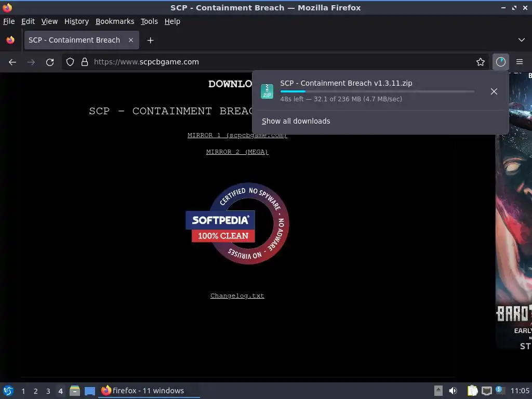
Task: Open the file manager taskbar icon
Action: pyautogui.click(x=75, y=391)
